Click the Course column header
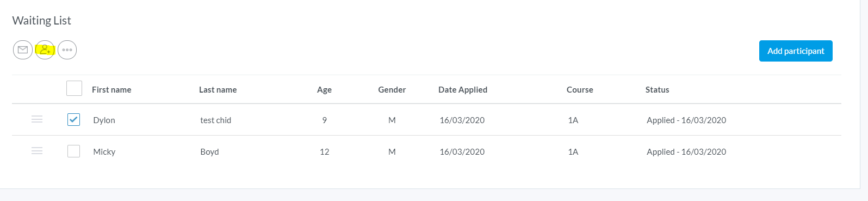 [x=580, y=90]
